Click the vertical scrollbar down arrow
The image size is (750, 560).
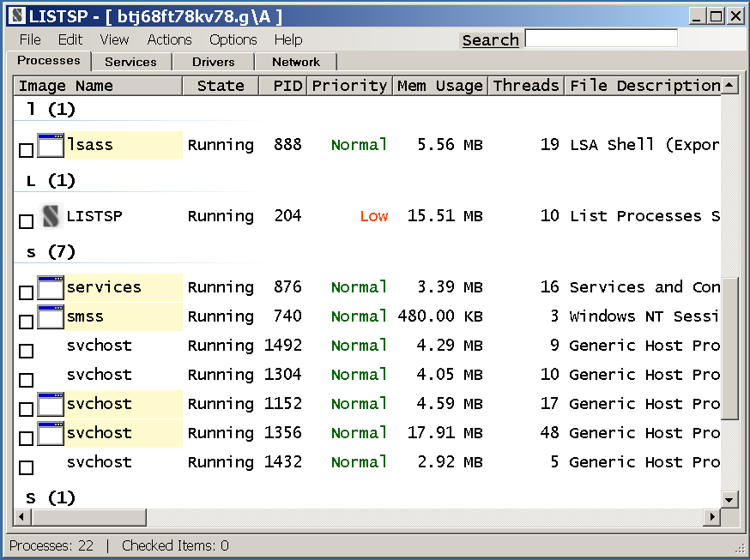coord(729,500)
